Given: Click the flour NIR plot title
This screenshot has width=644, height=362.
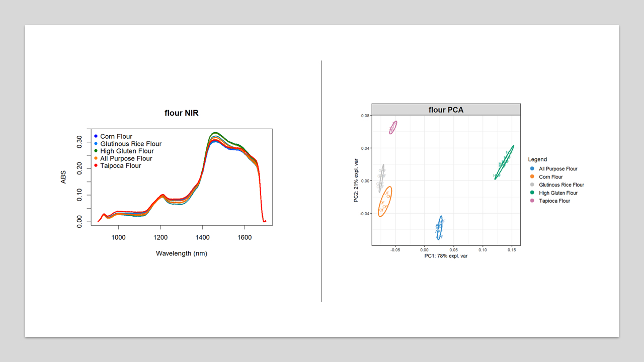Looking at the screenshot, I should pyautogui.click(x=182, y=113).
